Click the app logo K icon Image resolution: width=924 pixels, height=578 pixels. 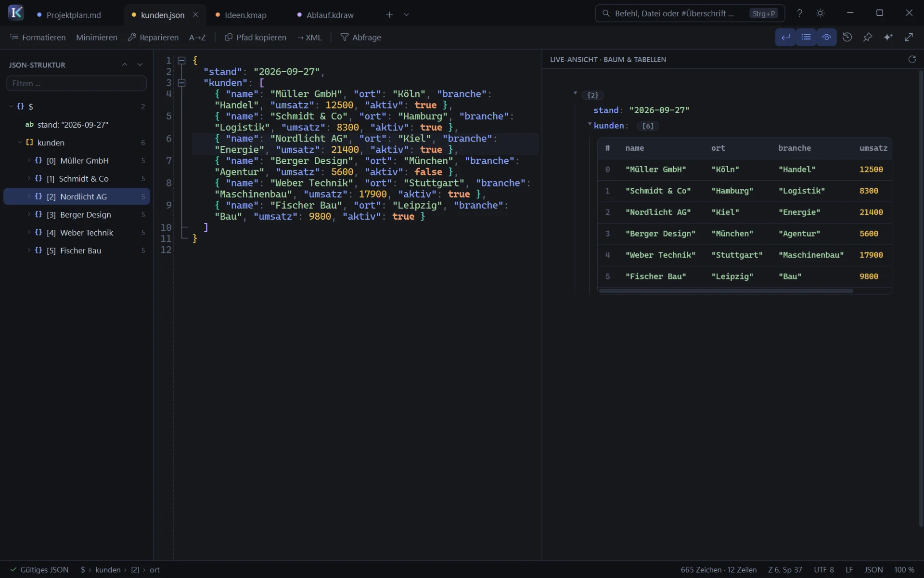coord(16,13)
